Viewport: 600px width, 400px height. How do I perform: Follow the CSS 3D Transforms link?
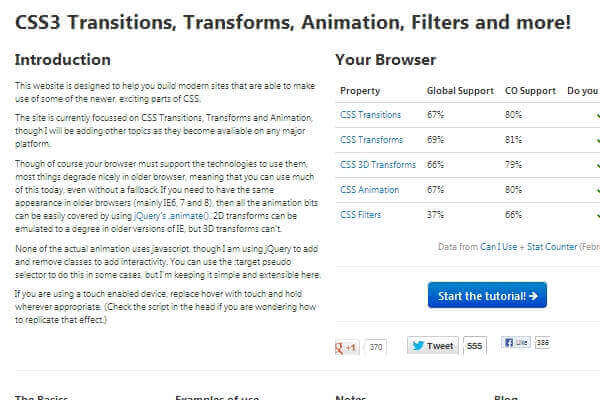(377, 165)
